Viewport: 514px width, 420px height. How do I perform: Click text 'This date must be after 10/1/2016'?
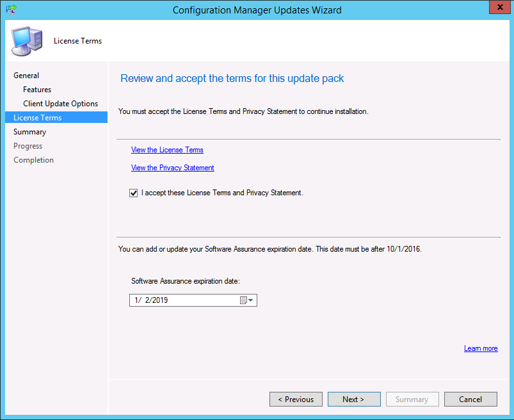click(x=369, y=249)
